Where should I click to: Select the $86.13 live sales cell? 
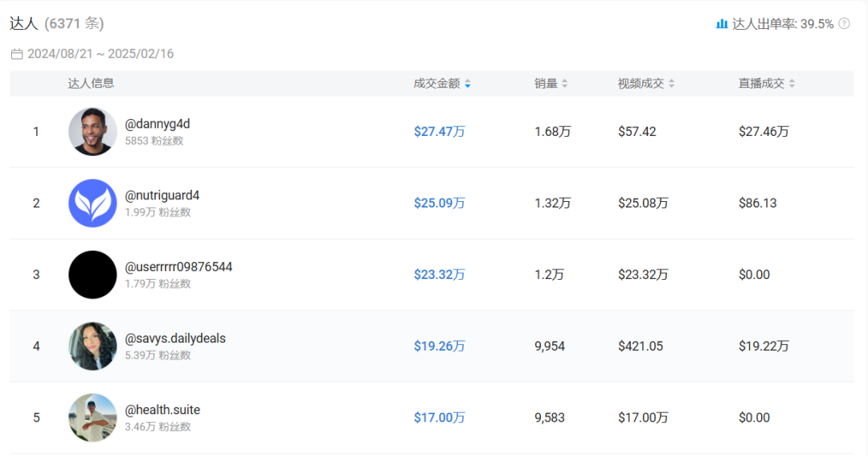pyautogui.click(x=758, y=203)
